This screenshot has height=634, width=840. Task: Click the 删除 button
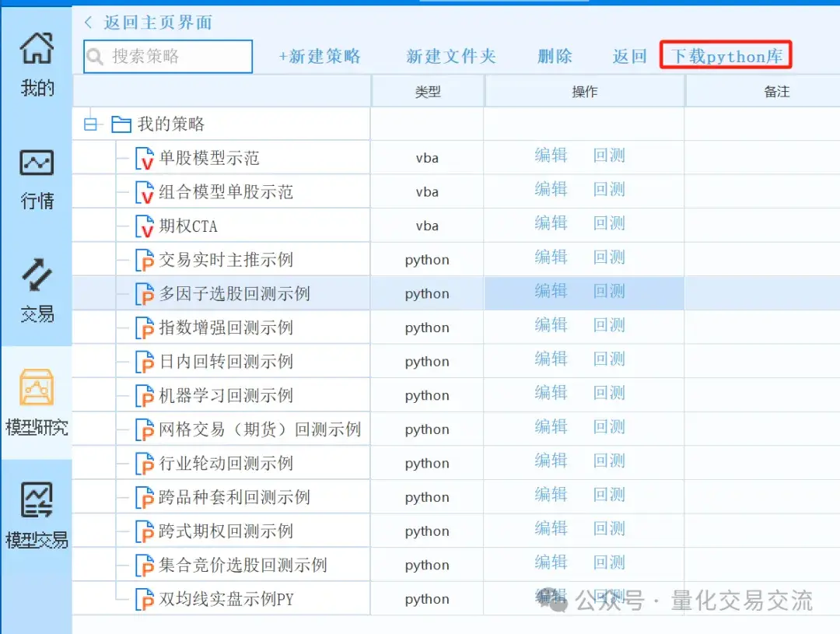click(555, 56)
